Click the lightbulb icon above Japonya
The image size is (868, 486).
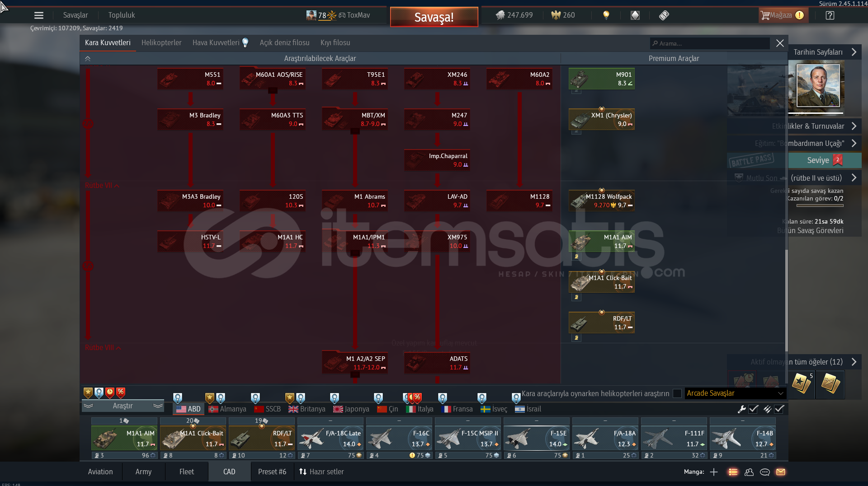point(335,398)
